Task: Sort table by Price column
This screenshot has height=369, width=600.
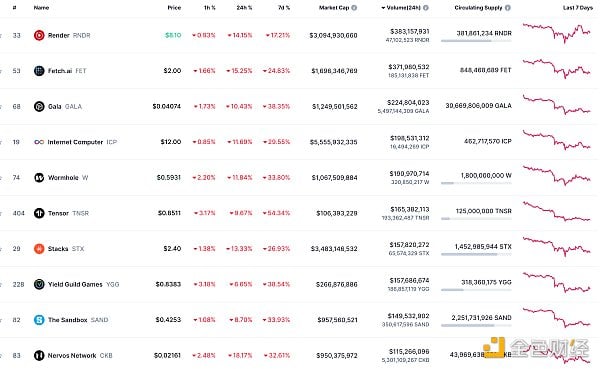Action: pyautogui.click(x=174, y=8)
